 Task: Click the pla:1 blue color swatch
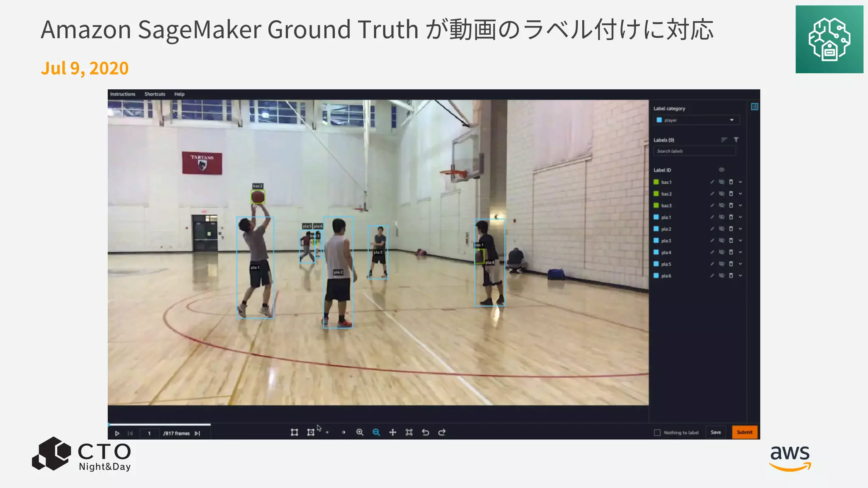[656, 217]
